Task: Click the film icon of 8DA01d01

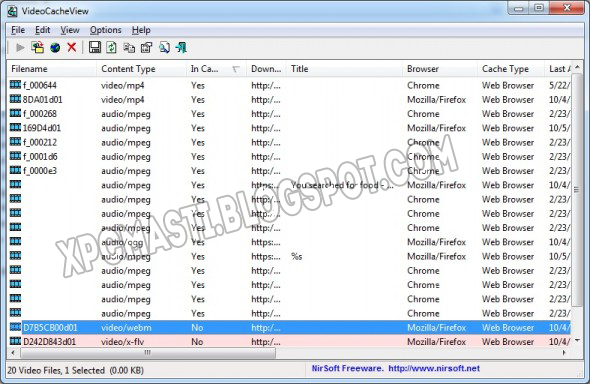Action: [x=15, y=99]
